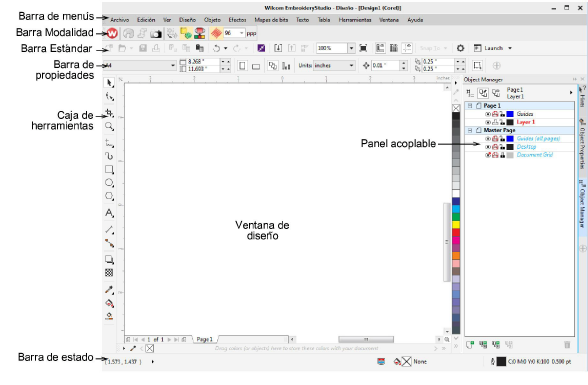This screenshot has width=588, height=385.
Task: Open the page size dropdown in property bar
Action: click(x=173, y=65)
